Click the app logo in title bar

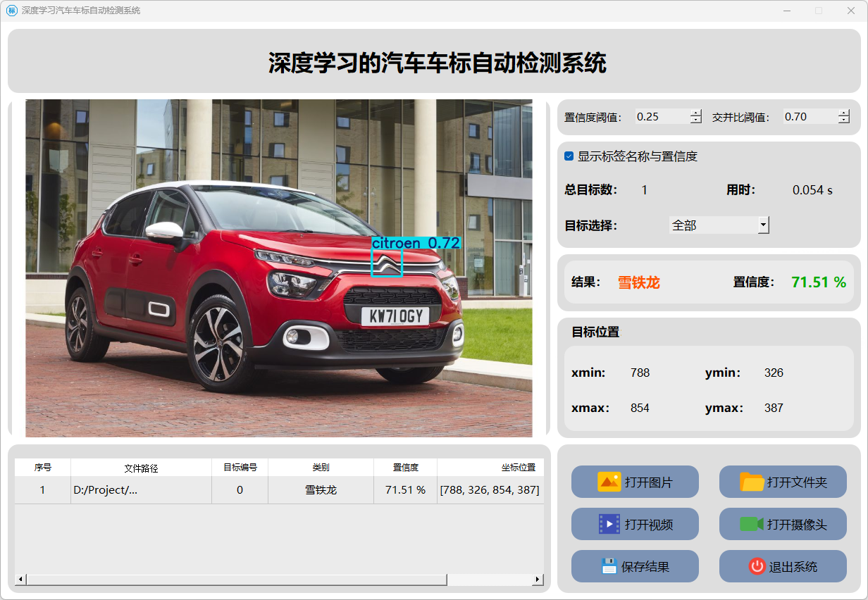pyautogui.click(x=12, y=11)
